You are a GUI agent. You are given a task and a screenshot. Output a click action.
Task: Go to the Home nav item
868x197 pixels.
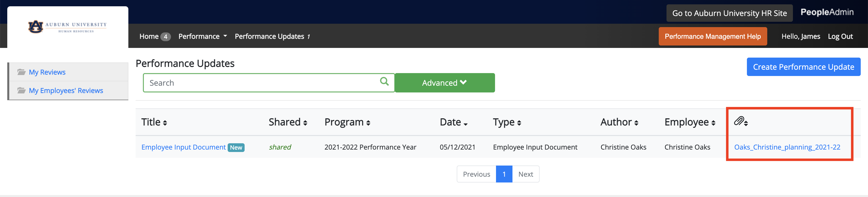(x=149, y=36)
